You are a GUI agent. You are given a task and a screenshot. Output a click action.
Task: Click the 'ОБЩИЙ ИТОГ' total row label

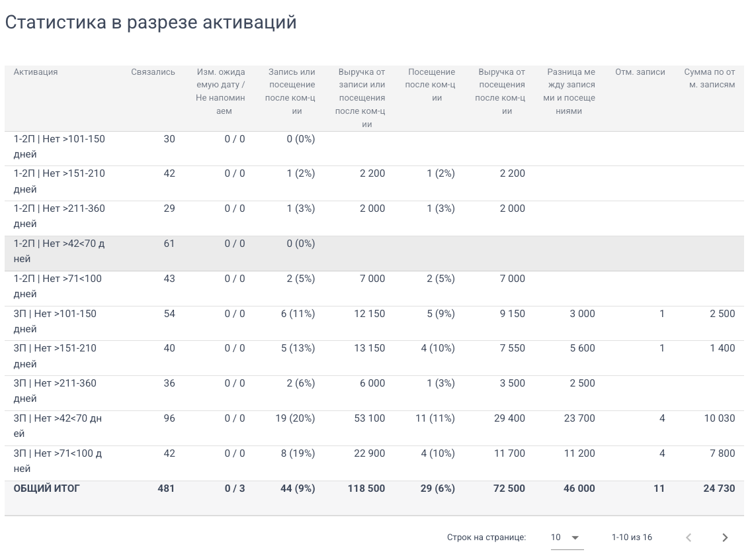point(47,488)
